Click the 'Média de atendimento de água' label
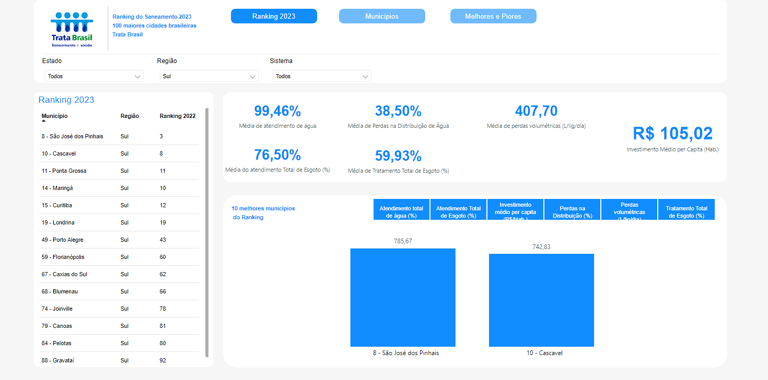768x380 pixels. [x=277, y=126]
